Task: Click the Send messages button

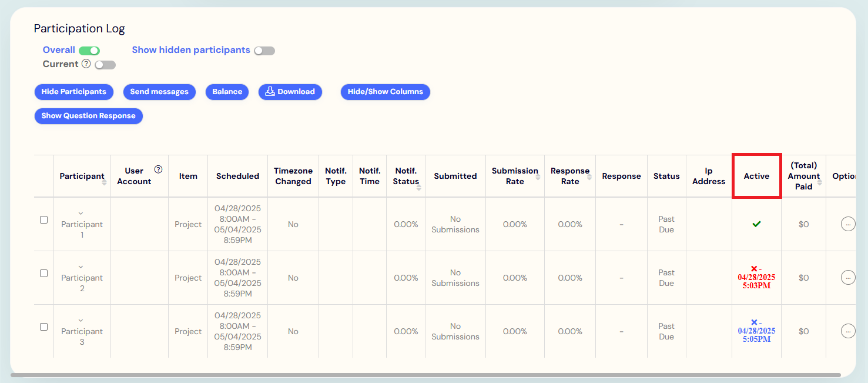Action: pos(159,92)
